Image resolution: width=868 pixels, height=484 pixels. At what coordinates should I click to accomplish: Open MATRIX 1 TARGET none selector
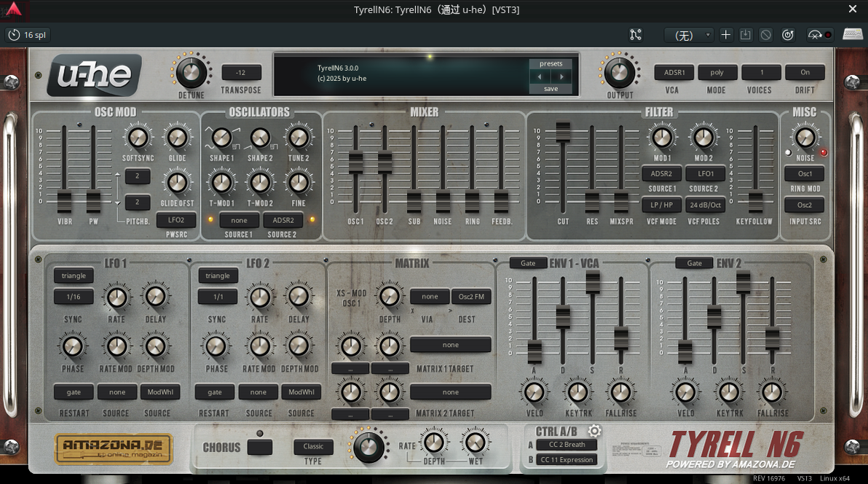point(451,345)
